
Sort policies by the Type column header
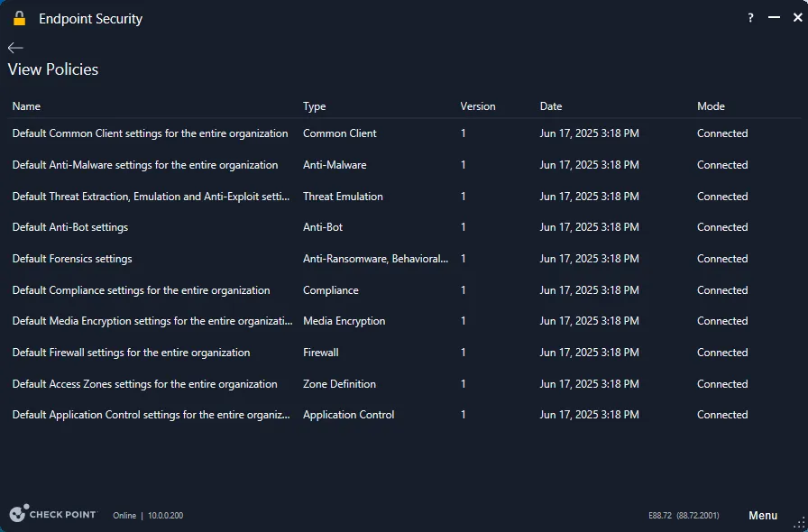point(313,105)
